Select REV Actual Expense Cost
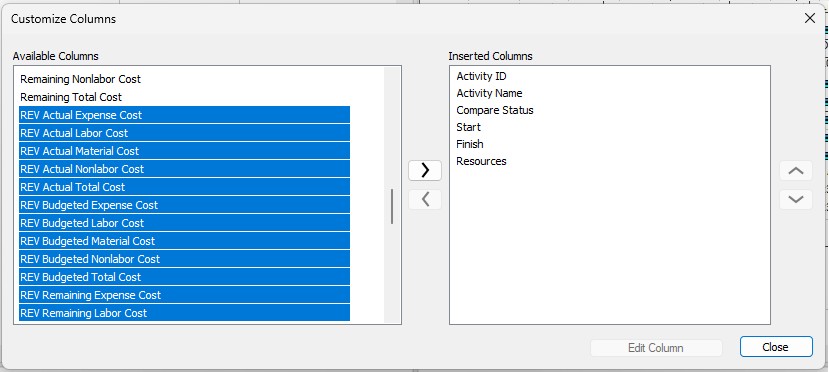The height and width of the screenshot is (372, 829). [x=185, y=115]
